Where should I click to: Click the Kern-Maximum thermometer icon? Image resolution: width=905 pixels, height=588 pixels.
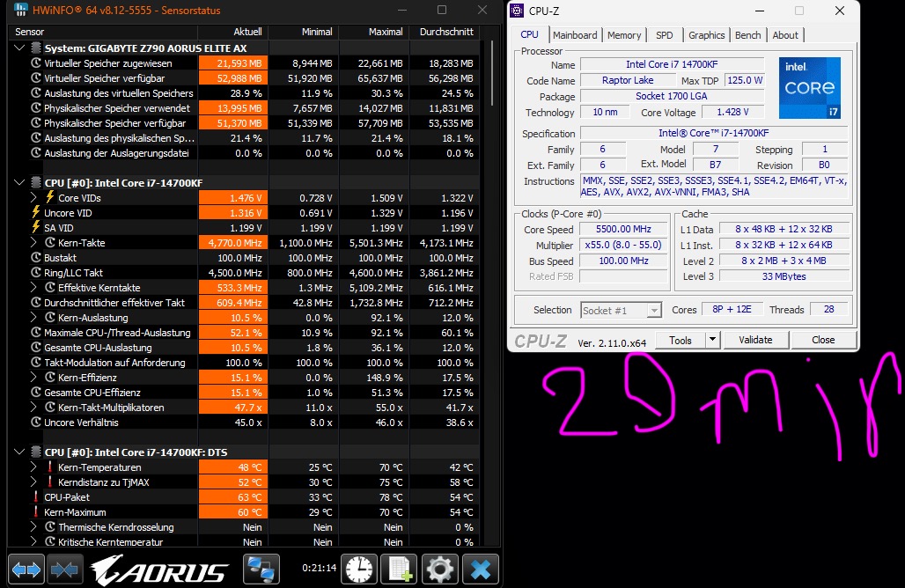36,511
